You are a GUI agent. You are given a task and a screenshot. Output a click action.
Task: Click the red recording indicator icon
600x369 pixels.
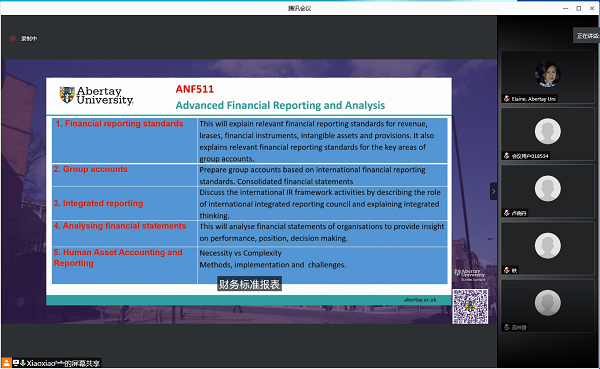pyautogui.click(x=13, y=38)
